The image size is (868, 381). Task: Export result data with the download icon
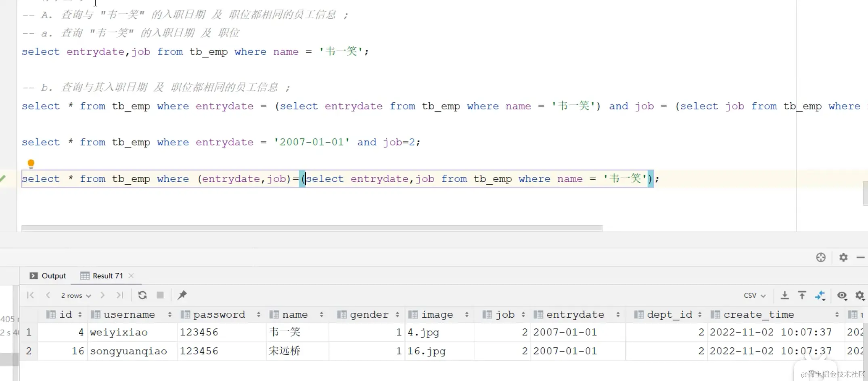784,295
